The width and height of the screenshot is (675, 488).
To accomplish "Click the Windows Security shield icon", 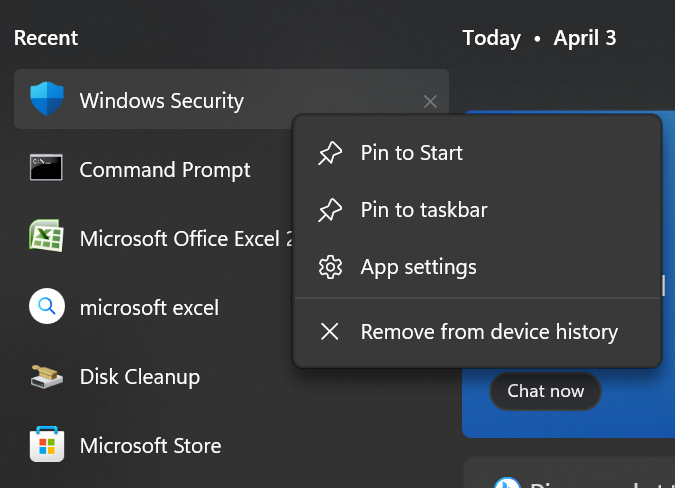I will pos(47,100).
